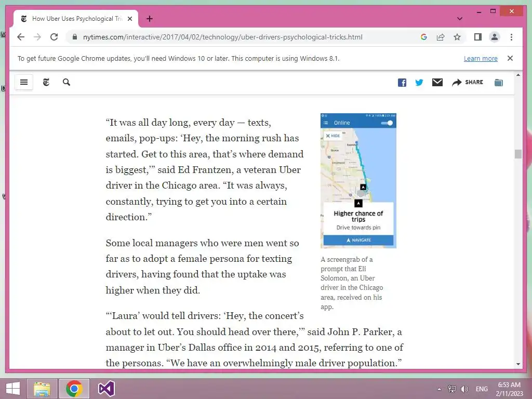532x399 pixels.
Task: Dismiss the Chrome update notification bar
Action: (510, 58)
